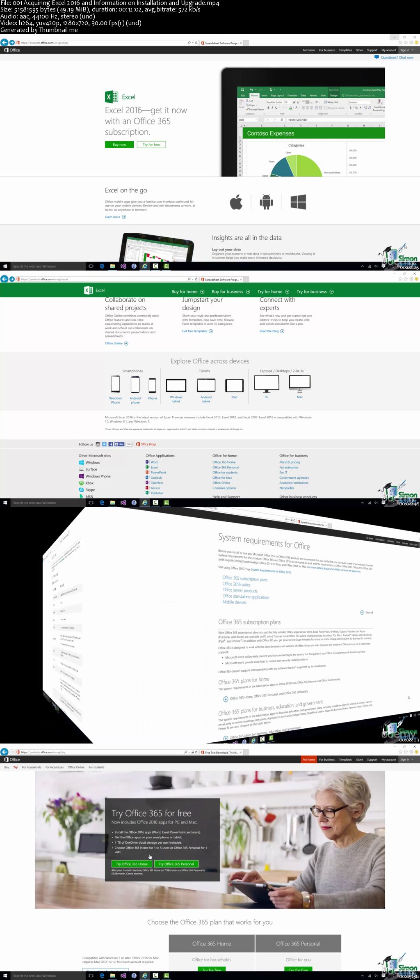Click the green Buy now button
Viewport: 420px width, 980px height.
tap(119, 145)
